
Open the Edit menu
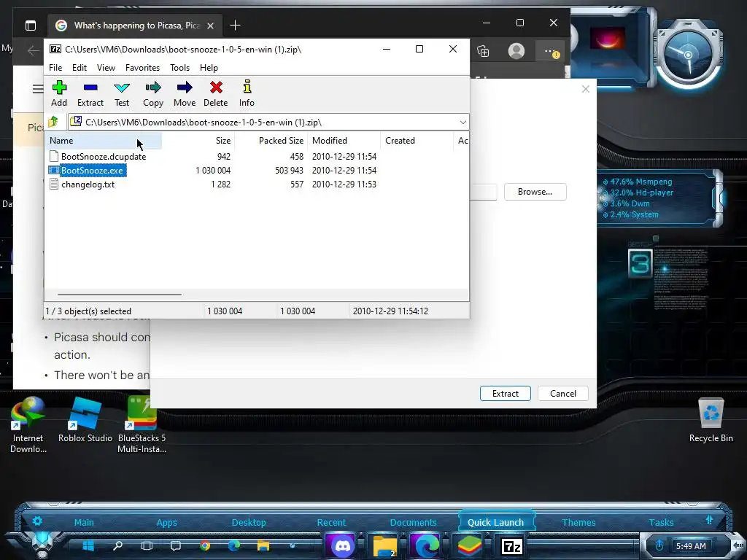coord(79,68)
